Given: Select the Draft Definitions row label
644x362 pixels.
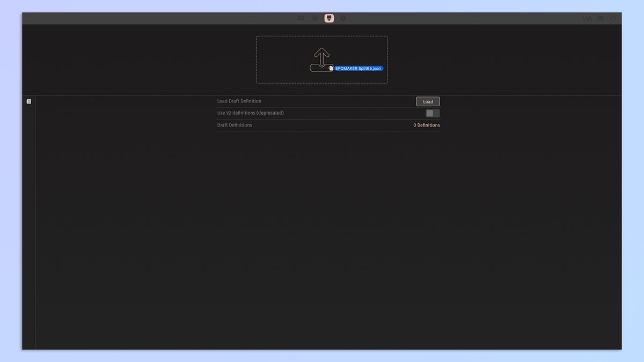Looking at the screenshot, I should [235, 125].
